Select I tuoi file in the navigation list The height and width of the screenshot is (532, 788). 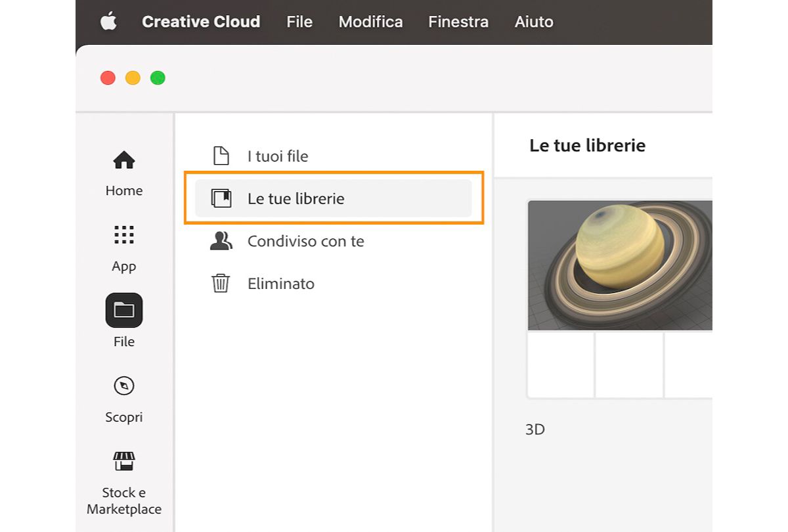pos(278,156)
